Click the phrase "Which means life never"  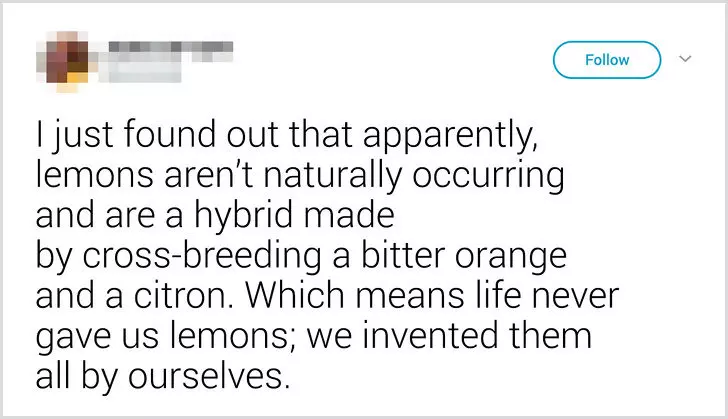coord(432,295)
